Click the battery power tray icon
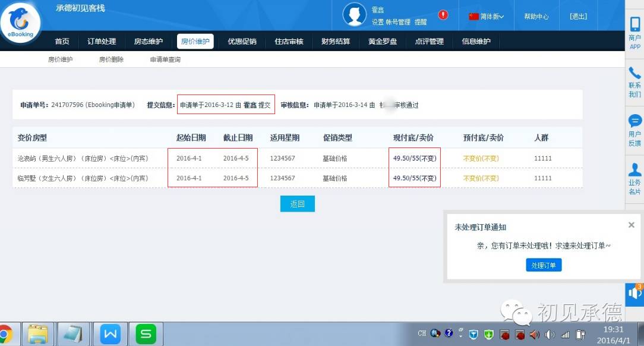Image resolution: width=644 pixels, height=346 pixels. [x=580, y=335]
